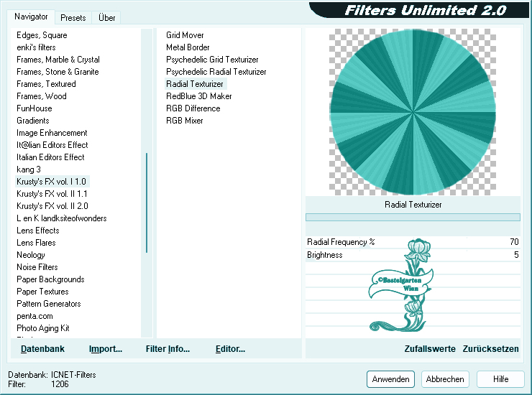This screenshot has width=532, height=395.
Task: Open the Gradients category
Action: [x=33, y=121]
